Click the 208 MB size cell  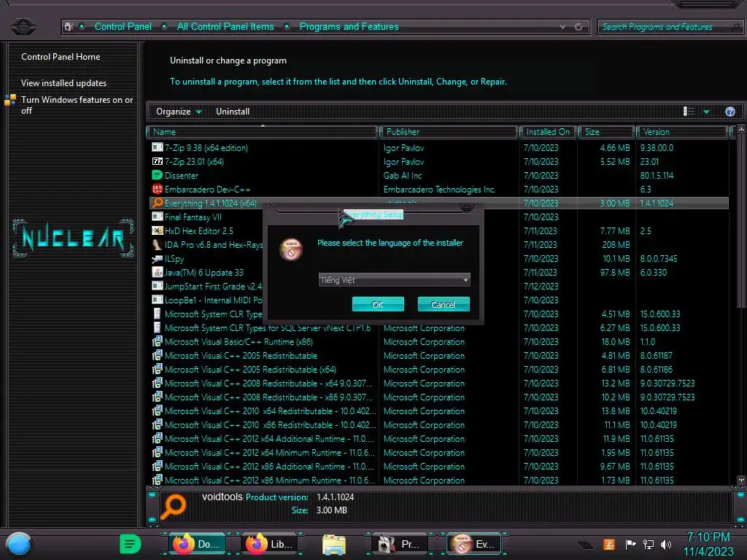click(616, 245)
